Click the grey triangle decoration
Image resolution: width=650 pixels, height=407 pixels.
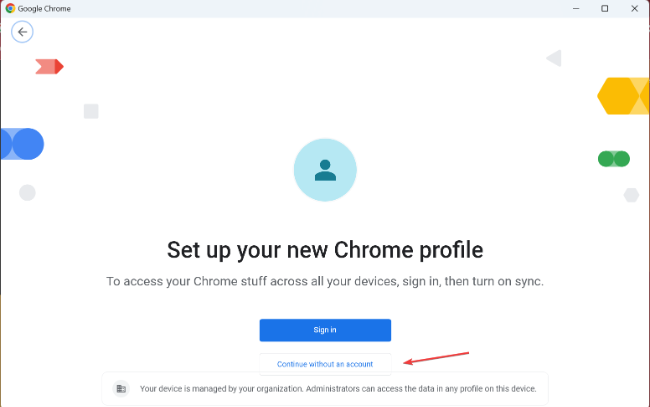click(554, 58)
